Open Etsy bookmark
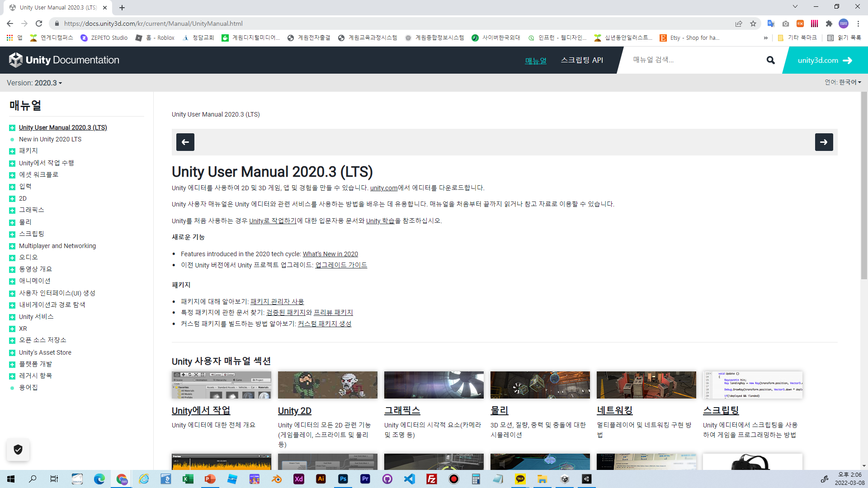 click(x=690, y=38)
